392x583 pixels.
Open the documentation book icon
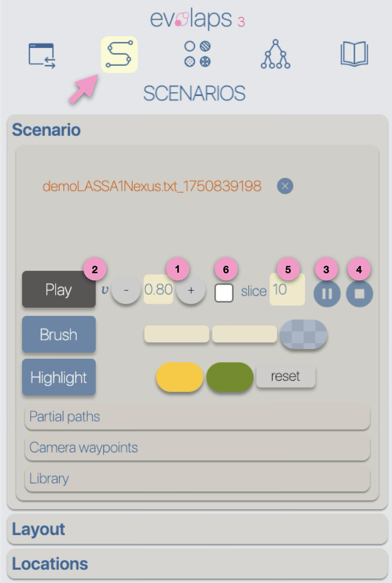[x=354, y=54]
